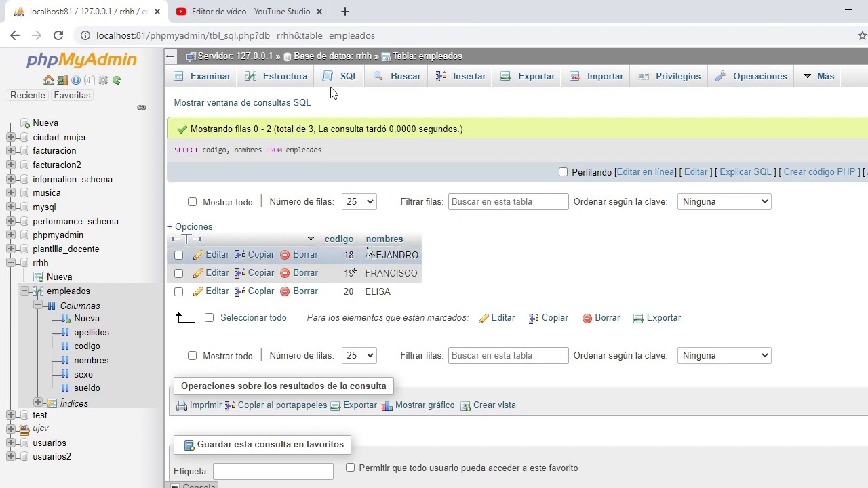Open a new browser tab with plus button
Screen dimensions: 868x488
(345, 12)
